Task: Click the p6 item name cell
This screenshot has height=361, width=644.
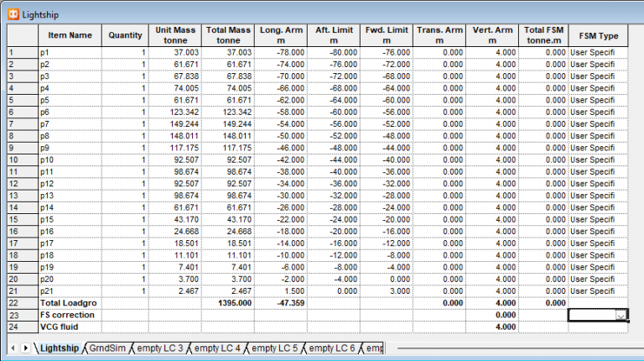Action: tap(70, 112)
